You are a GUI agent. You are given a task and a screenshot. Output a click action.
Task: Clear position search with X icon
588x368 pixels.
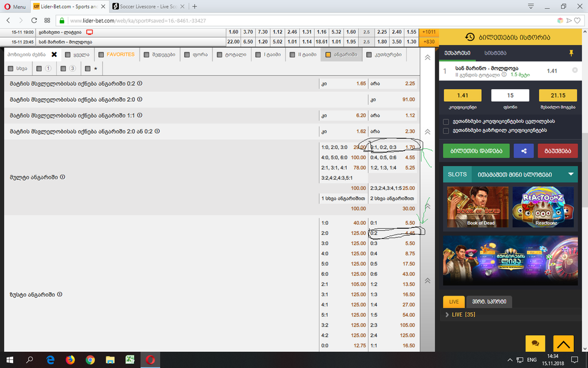tap(54, 55)
